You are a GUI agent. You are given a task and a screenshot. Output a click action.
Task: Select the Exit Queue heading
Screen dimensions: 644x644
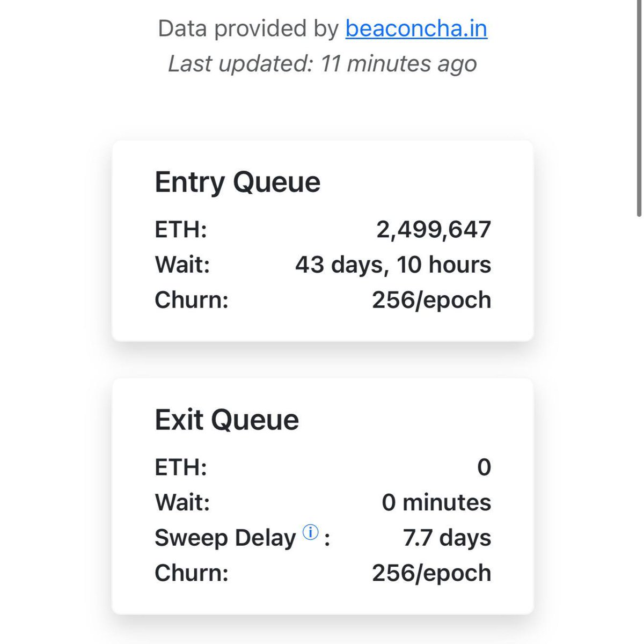tap(226, 420)
